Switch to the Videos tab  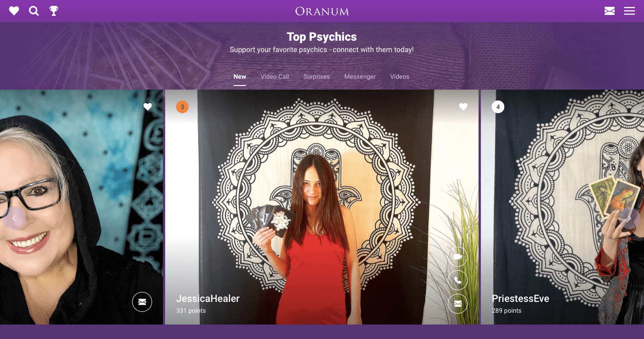point(400,76)
